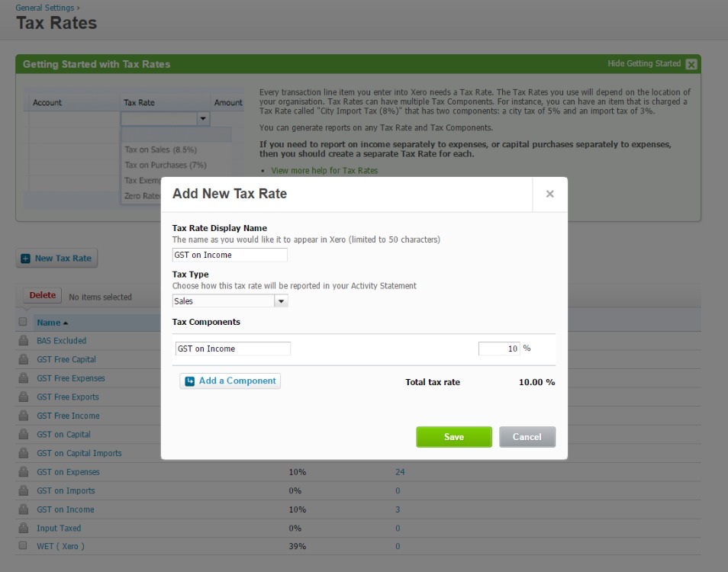This screenshot has width=728, height=572.
Task: Click the lock icon beside Input Taxed
Action: pos(23,529)
